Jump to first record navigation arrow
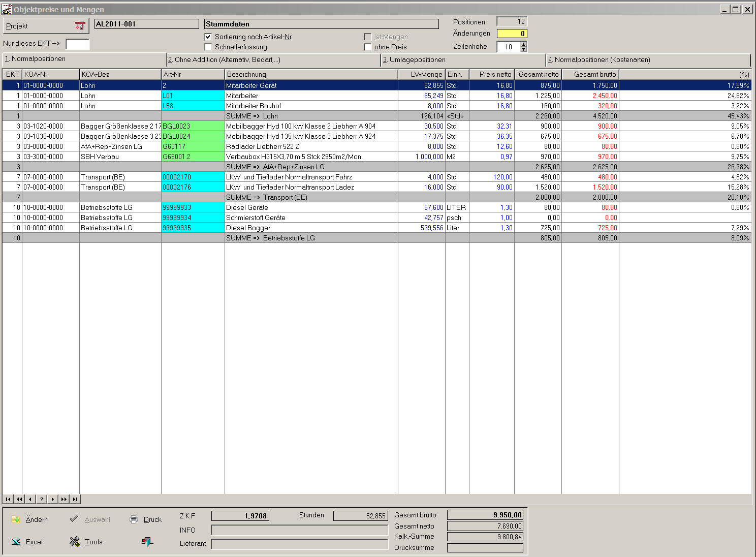Viewport: 756px width, 557px height. point(8,499)
